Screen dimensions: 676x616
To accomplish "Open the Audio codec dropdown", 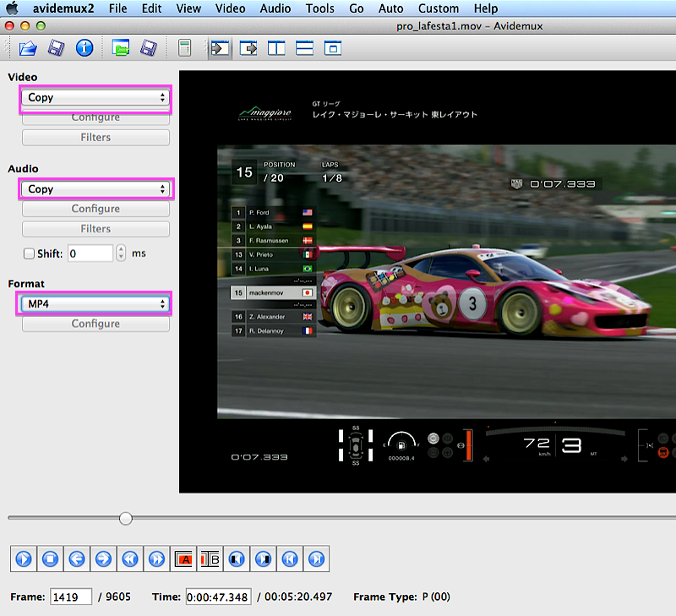I will click(95, 189).
